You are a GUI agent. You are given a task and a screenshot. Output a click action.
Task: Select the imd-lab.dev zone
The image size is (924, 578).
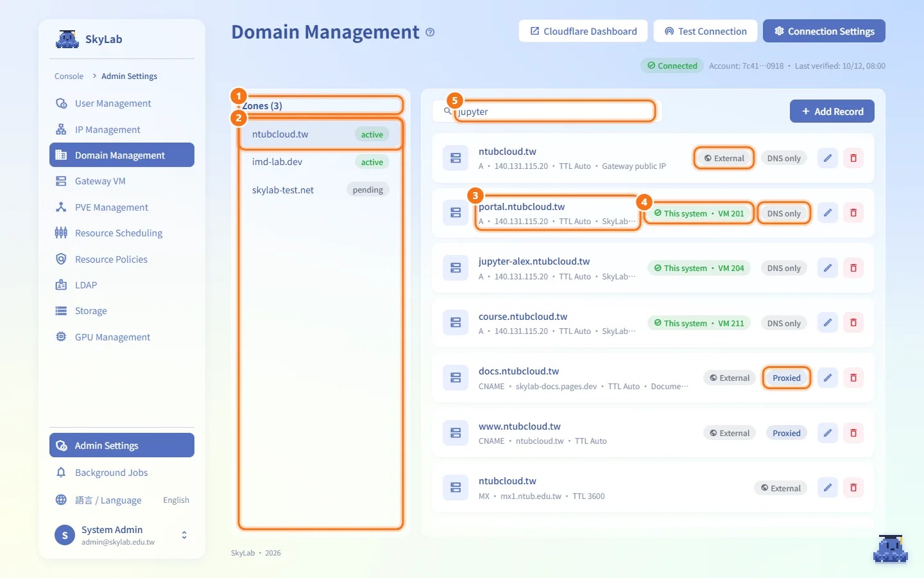(320, 162)
